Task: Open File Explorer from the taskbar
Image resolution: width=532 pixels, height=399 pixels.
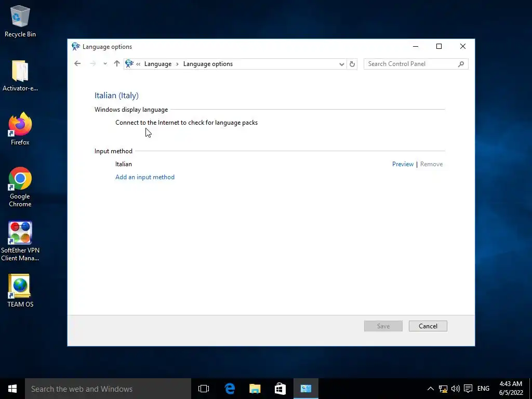Action: (255, 389)
